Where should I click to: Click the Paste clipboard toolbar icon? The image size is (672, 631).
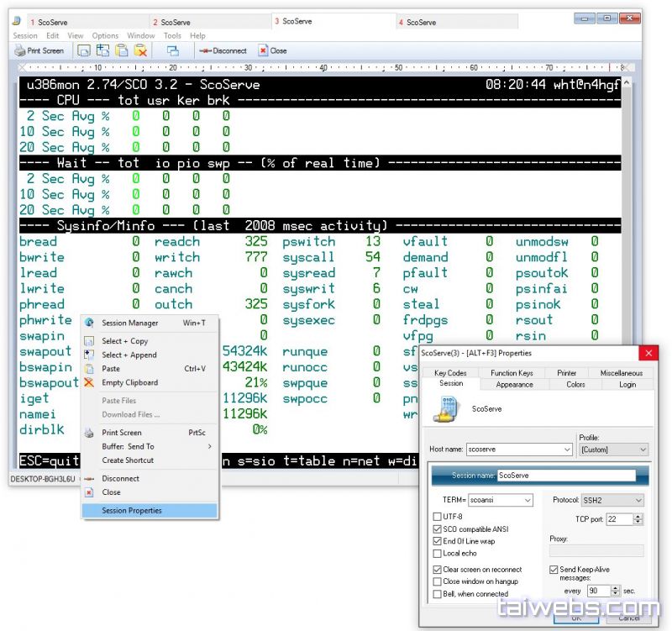point(122,50)
